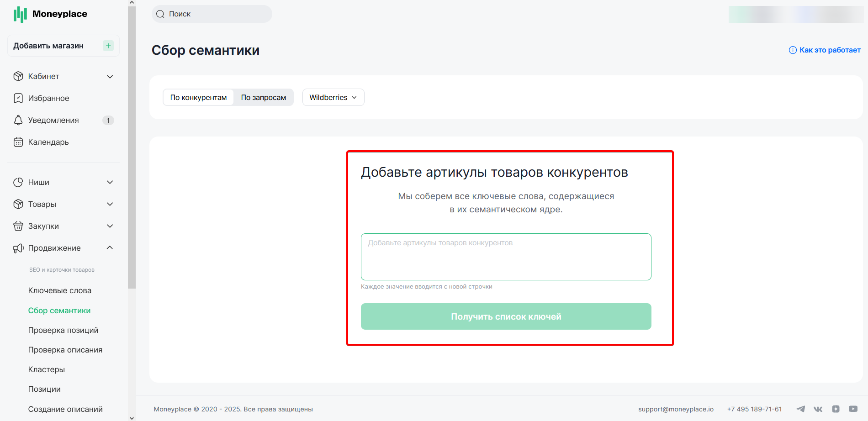Click footer copyright 'Все права защищены' text

click(278, 409)
